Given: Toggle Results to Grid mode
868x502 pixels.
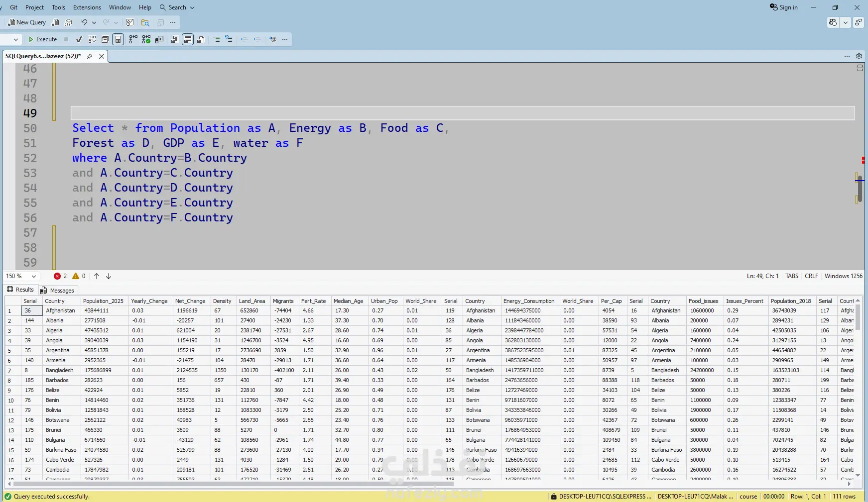Looking at the screenshot, I should pos(188,39).
